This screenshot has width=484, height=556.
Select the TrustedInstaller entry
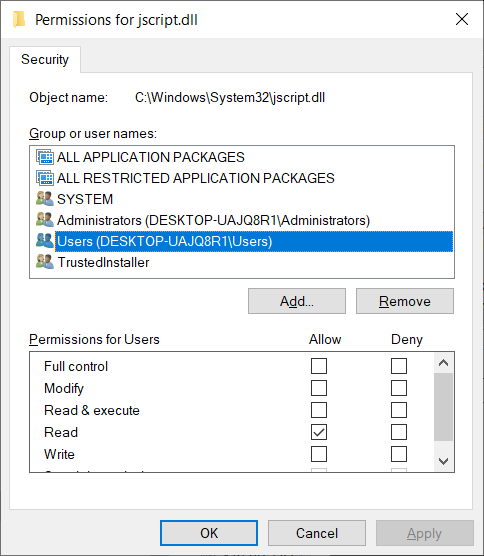103,262
